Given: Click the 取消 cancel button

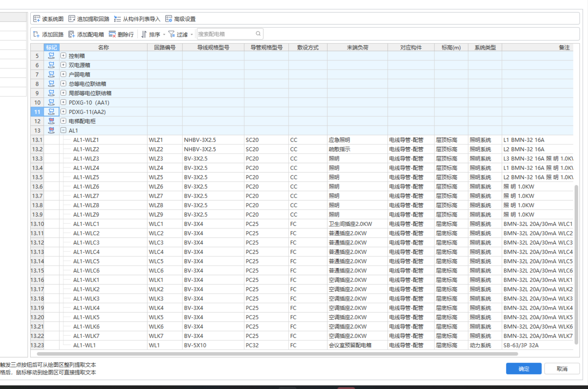Looking at the screenshot, I should pos(562,369).
